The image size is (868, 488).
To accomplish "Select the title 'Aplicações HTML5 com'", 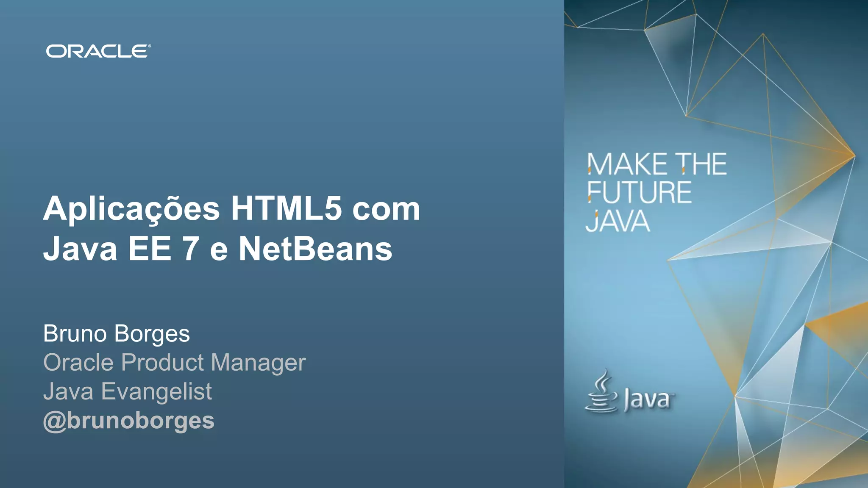I will pyautogui.click(x=231, y=209).
